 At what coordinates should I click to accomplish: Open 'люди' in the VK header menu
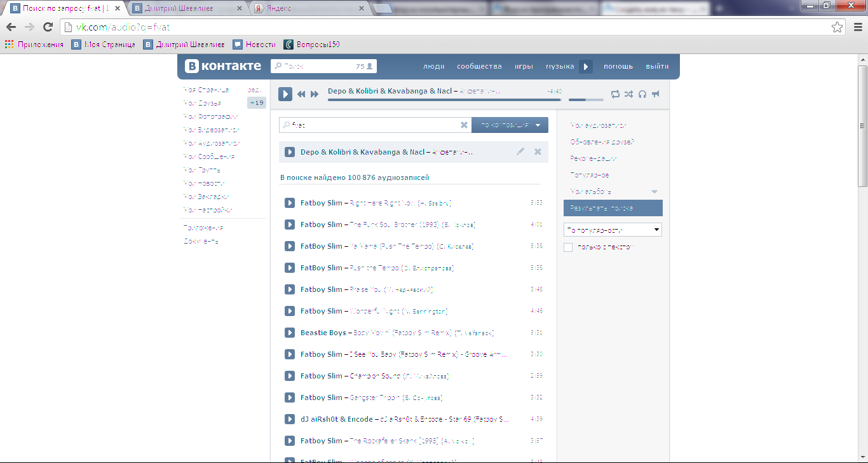click(x=434, y=66)
